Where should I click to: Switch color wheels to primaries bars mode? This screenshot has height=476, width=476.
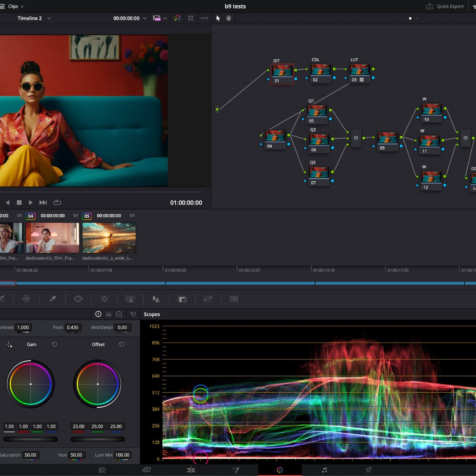coord(109,314)
